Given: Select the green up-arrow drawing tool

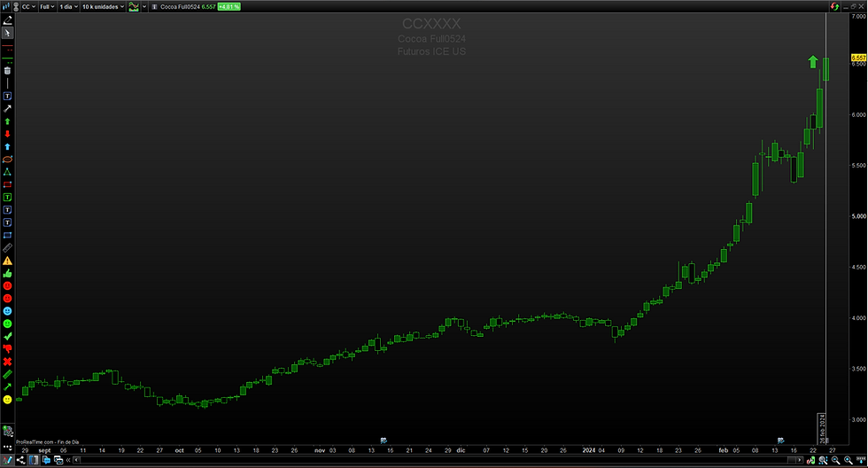Looking at the screenshot, I should 7,121.
